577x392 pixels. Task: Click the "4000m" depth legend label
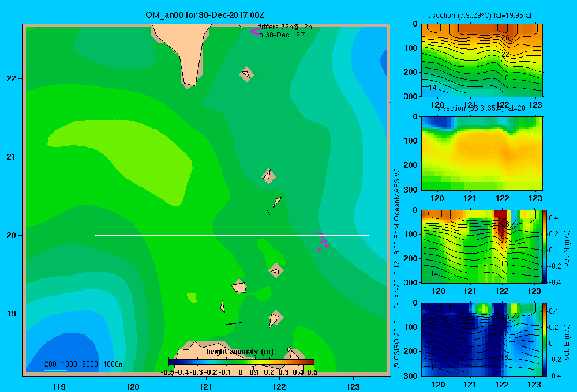(x=113, y=364)
